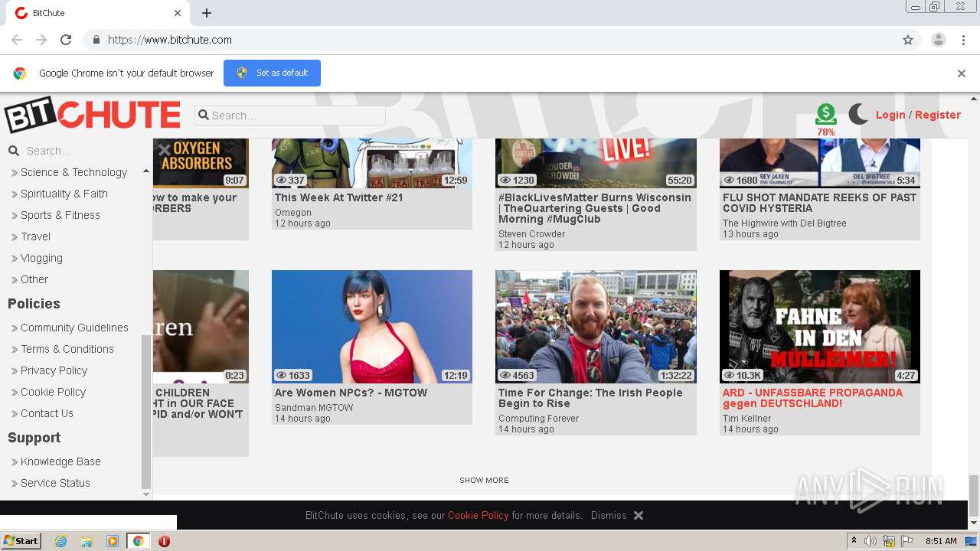980x551 pixels.
Task: Dismiss the cookie banner
Action: [609, 516]
